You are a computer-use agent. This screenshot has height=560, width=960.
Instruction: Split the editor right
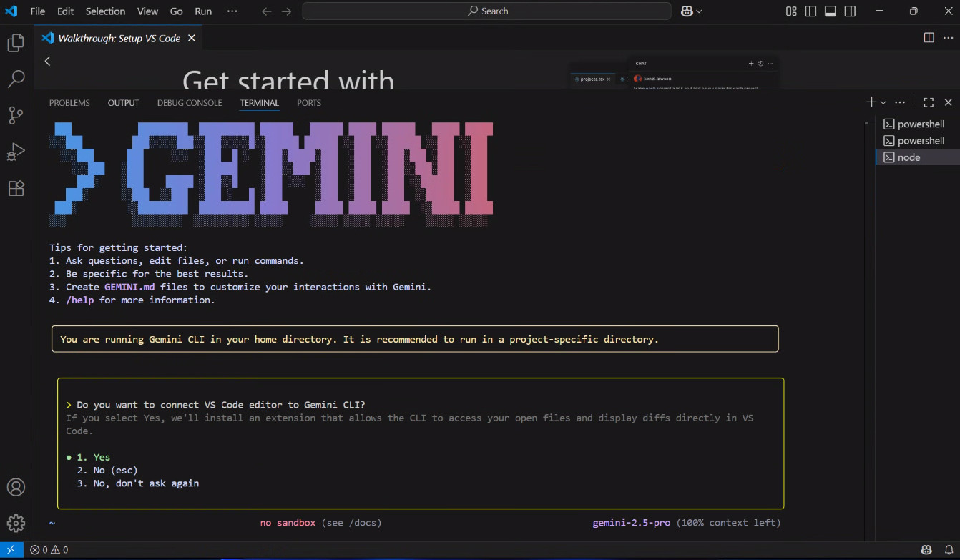[x=929, y=38]
